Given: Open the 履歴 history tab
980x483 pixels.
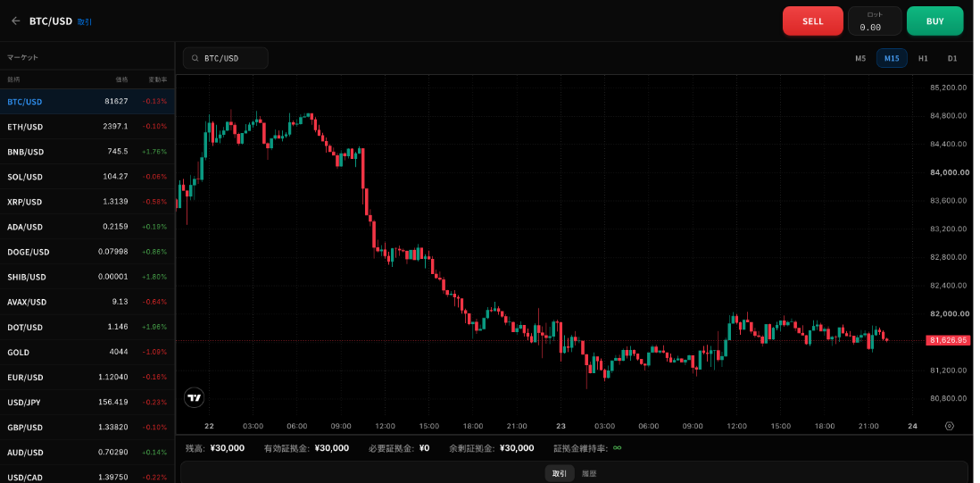Looking at the screenshot, I should 589,474.
